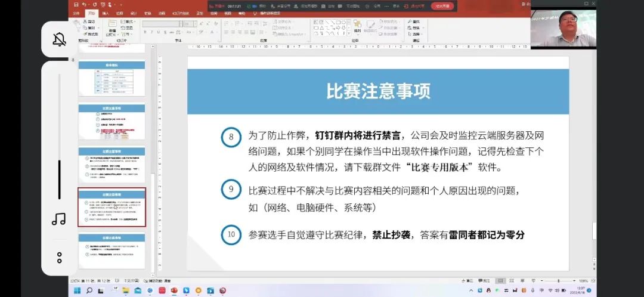Open PowerPoint from the taskbar
Image resolution: width=644 pixels, height=297 pixels.
(174, 290)
